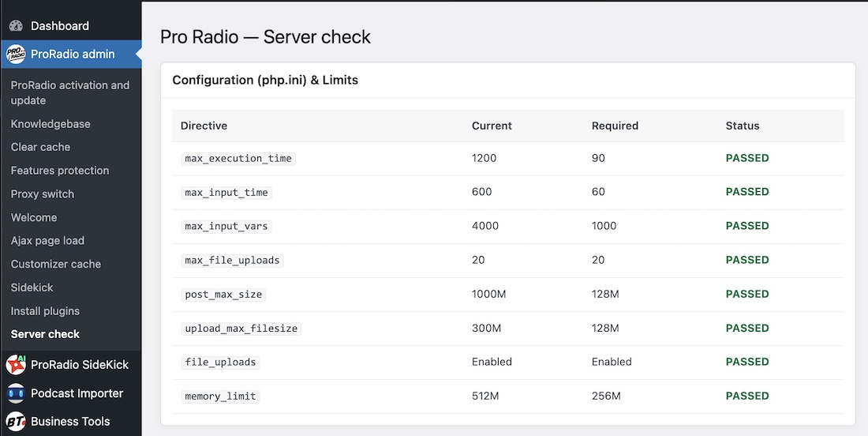Click the Dashboard gauge icon
The height and width of the screenshot is (436, 868).
(16, 26)
